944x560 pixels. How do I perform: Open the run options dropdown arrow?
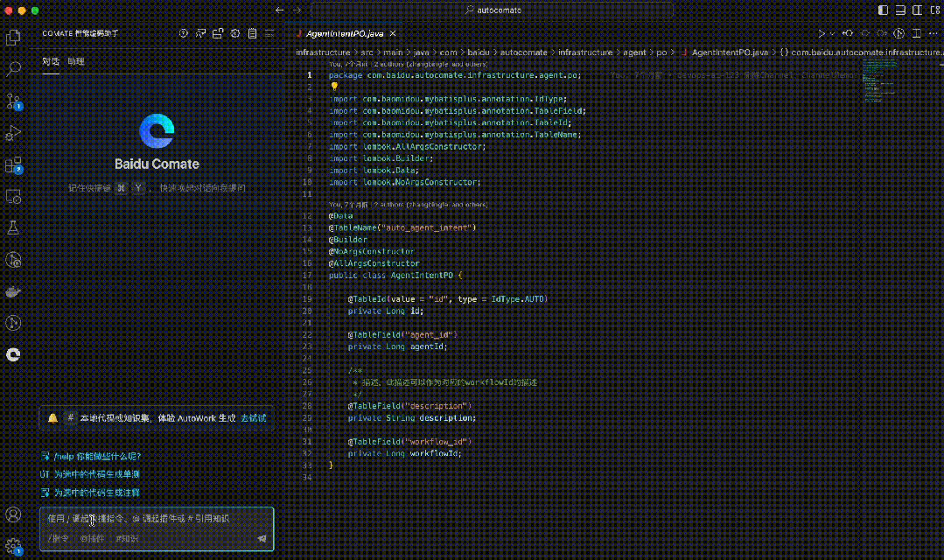(832, 34)
